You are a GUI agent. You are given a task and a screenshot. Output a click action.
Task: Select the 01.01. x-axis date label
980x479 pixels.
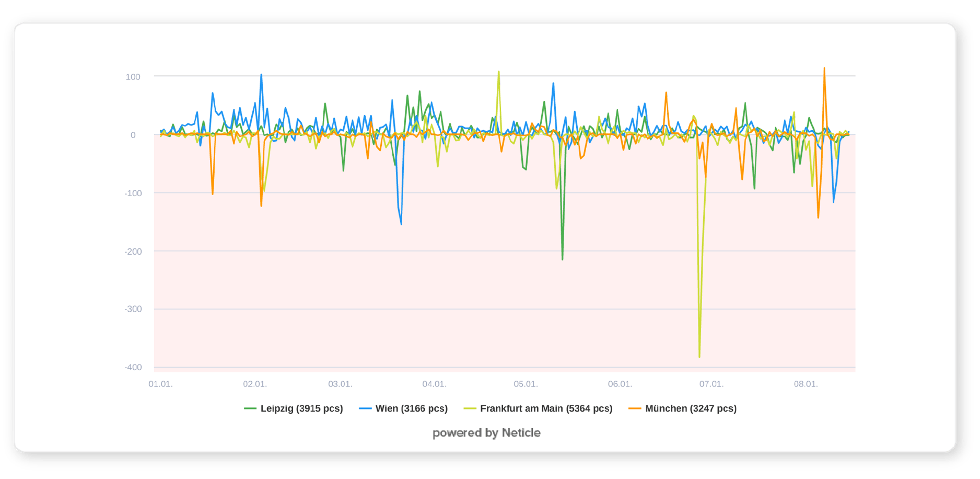160,384
